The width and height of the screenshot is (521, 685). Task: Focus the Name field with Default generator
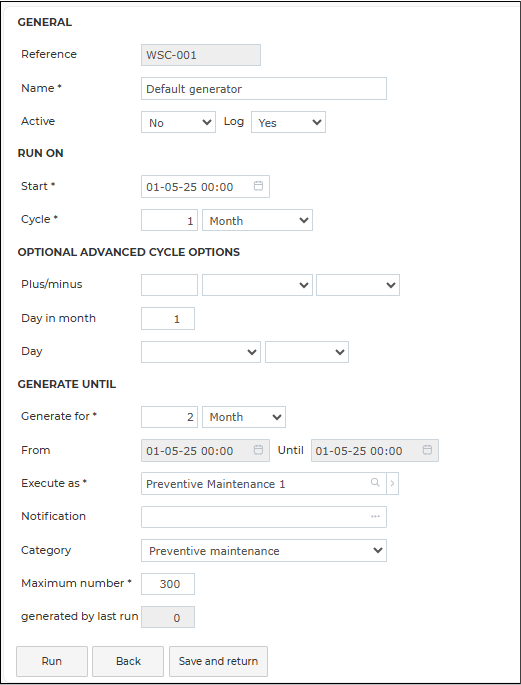click(264, 89)
